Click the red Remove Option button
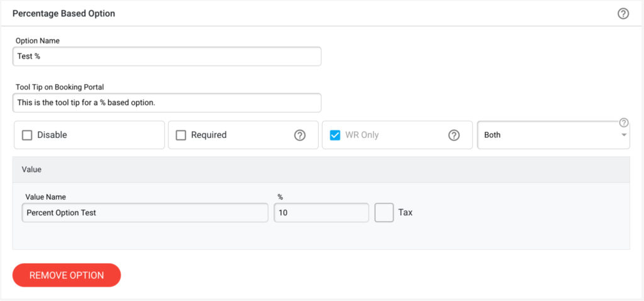 coord(67,275)
